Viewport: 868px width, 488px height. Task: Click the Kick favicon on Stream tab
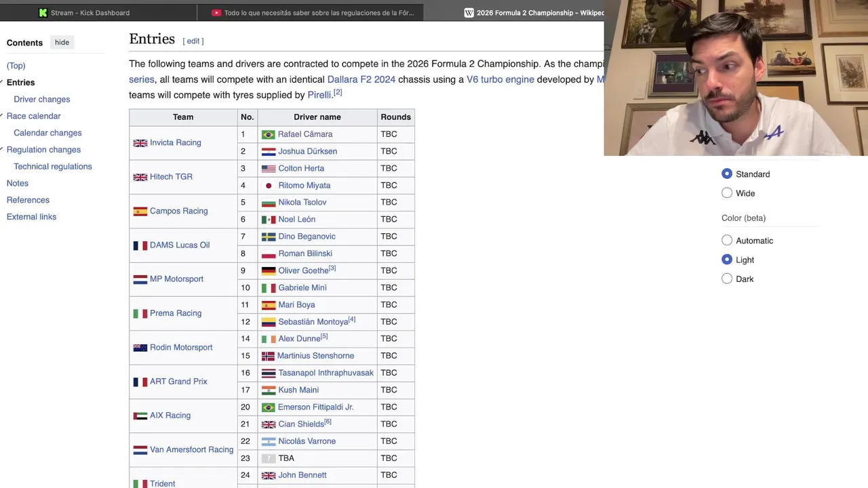coord(43,13)
